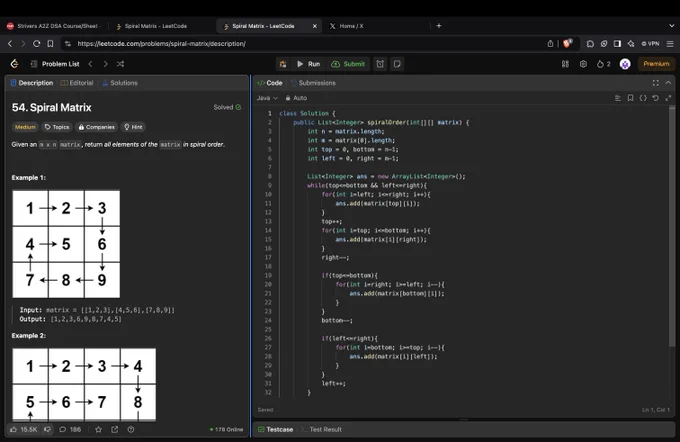Image resolution: width=680 pixels, height=442 pixels.
Task: Switch to the Submissions tab
Action: coord(313,83)
